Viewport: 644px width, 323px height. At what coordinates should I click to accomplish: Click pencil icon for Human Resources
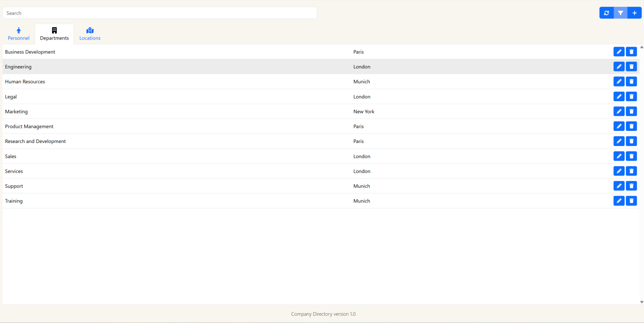pos(619,81)
